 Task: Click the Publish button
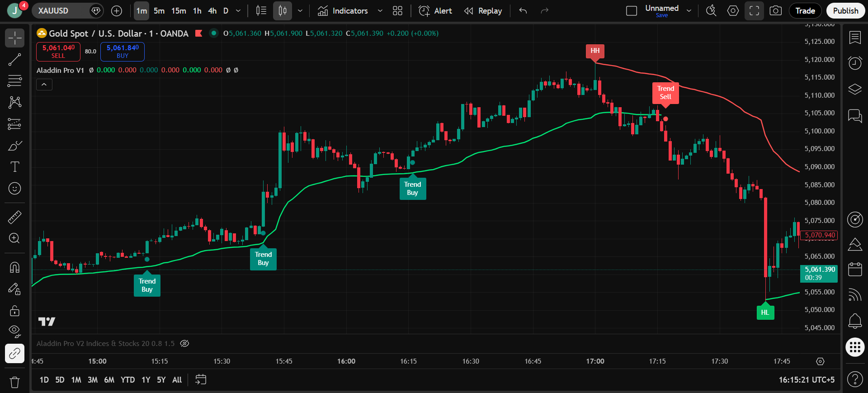[x=845, y=11]
